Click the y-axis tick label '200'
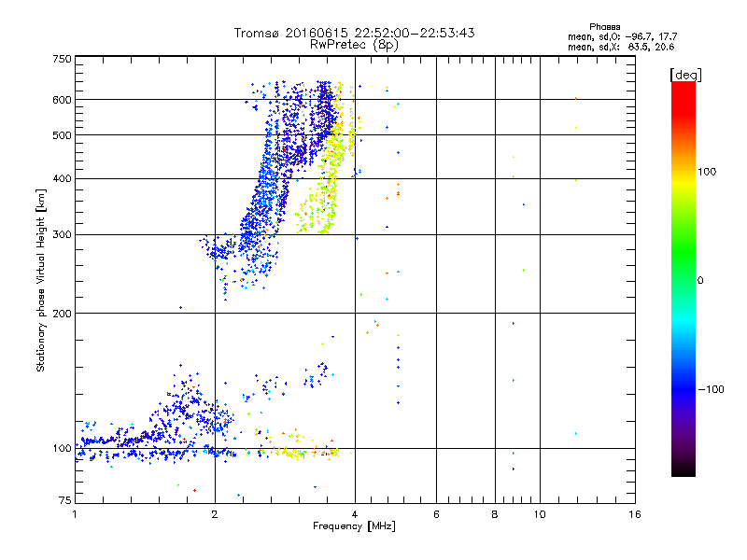The image size is (747, 560). click(62, 314)
